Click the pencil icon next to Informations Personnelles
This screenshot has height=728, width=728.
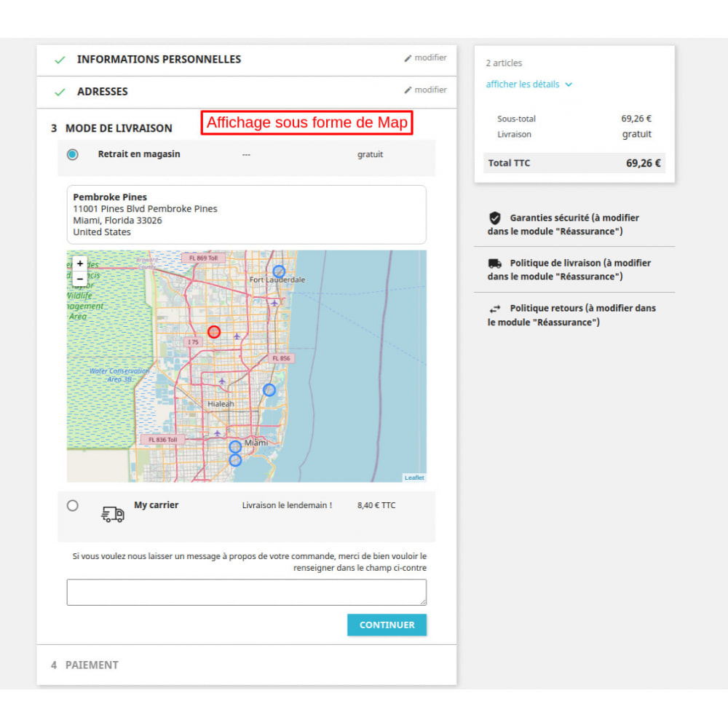408,58
